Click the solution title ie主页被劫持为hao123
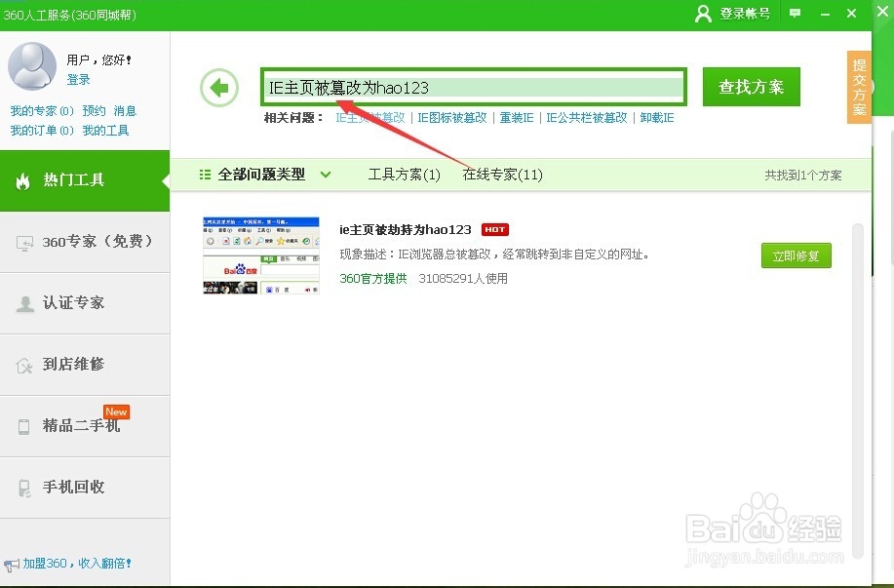 coord(406,230)
